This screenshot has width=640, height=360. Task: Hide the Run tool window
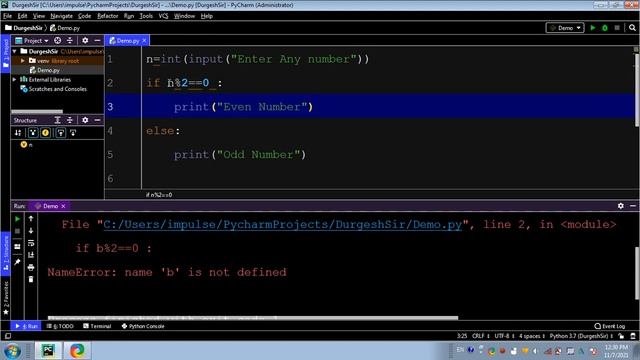633,206
